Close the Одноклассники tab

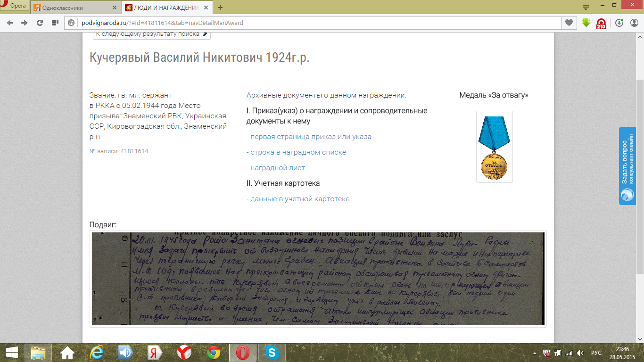tap(115, 8)
